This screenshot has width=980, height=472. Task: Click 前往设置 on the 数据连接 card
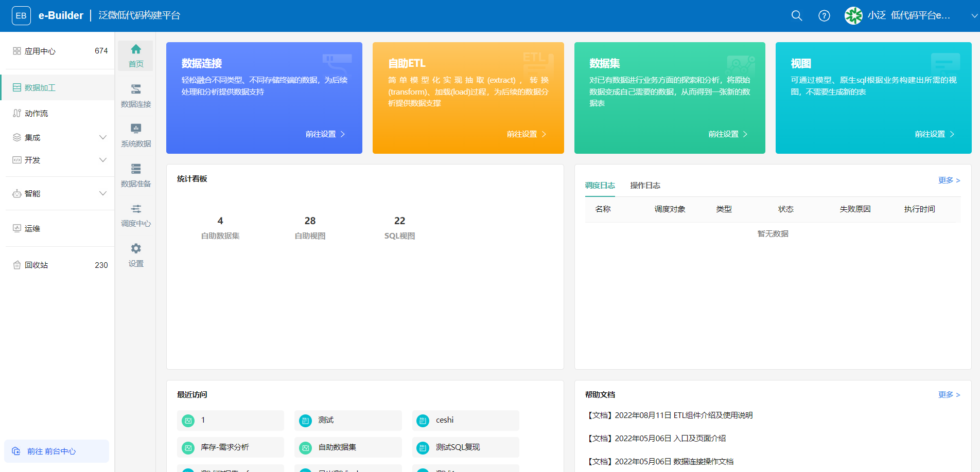tap(325, 134)
